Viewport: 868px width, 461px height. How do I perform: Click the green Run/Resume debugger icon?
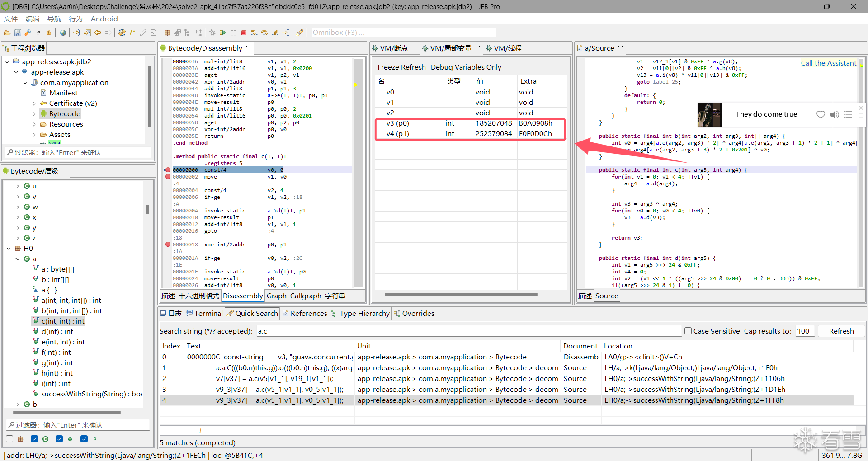click(x=223, y=33)
